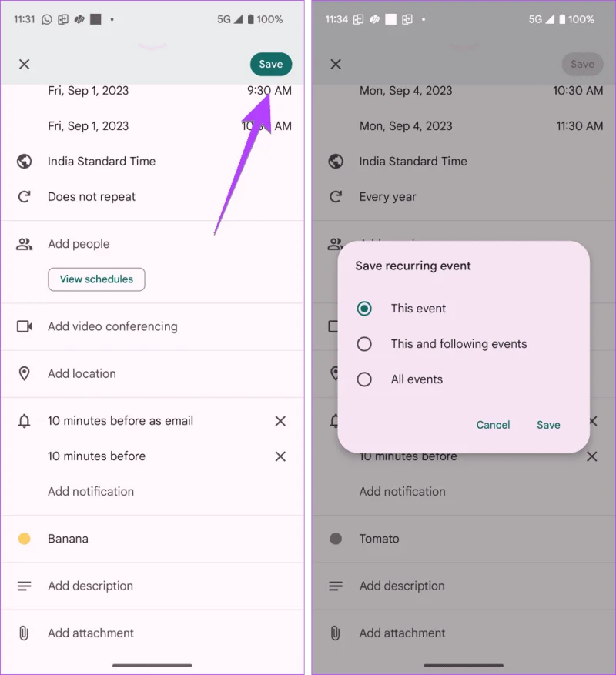This screenshot has height=675, width=616.
Task: Choose Add video conferencing on left screen
Action: 112,326
